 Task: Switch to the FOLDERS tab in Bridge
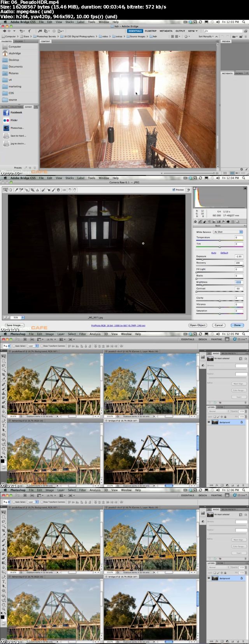(x=19, y=41)
